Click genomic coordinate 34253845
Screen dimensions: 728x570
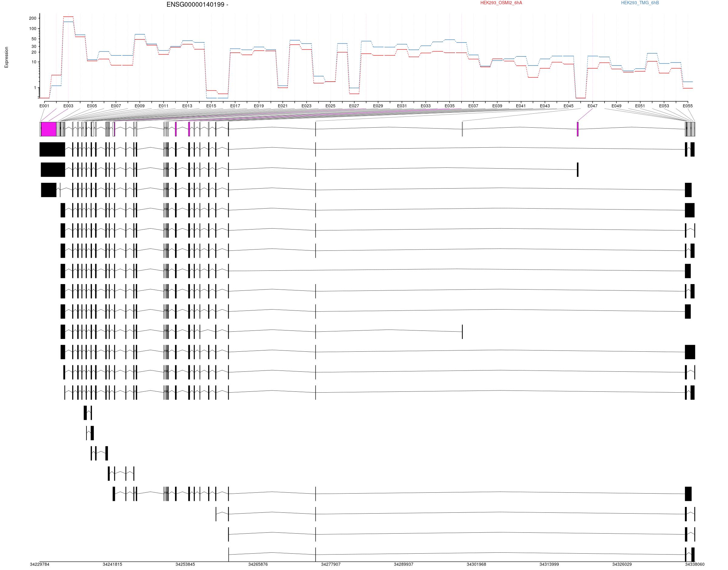[185, 564]
